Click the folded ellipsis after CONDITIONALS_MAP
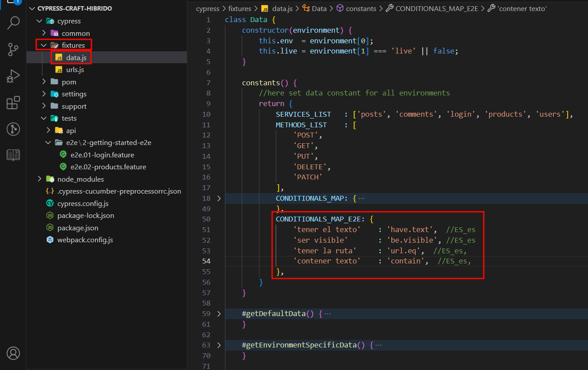Viewport: 588px width, 370px height. pyautogui.click(x=361, y=198)
